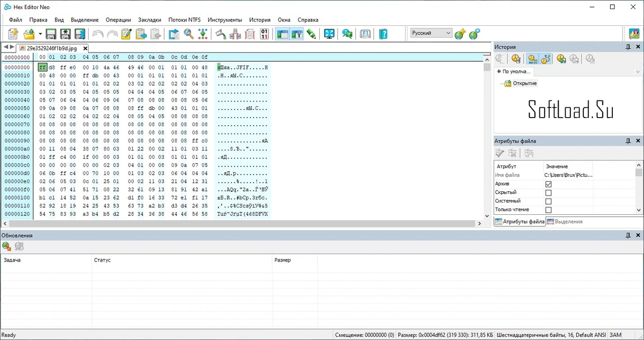Toggle the history clock list view icon
The image size is (644, 340).
pos(532,59)
